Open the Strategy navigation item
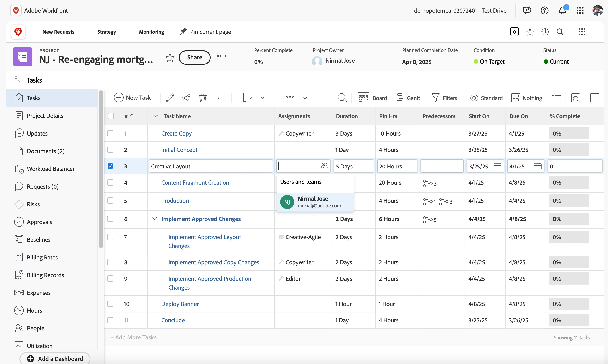This screenshot has height=364, width=608. tap(107, 32)
